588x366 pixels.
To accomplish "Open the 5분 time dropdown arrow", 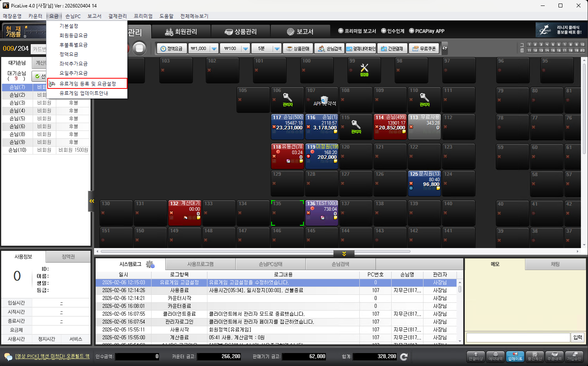I will [277, 48].
